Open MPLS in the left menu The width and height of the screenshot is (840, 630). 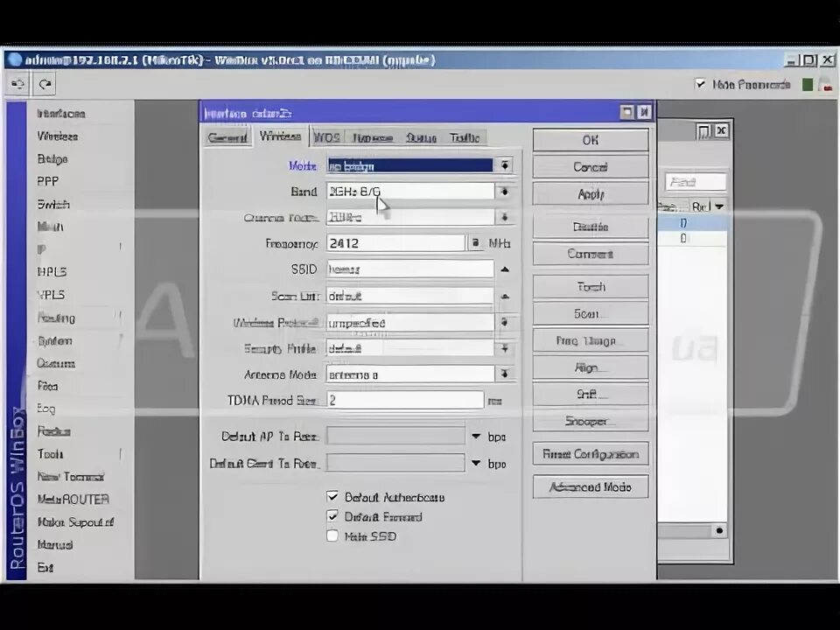(x=52, y=272)
